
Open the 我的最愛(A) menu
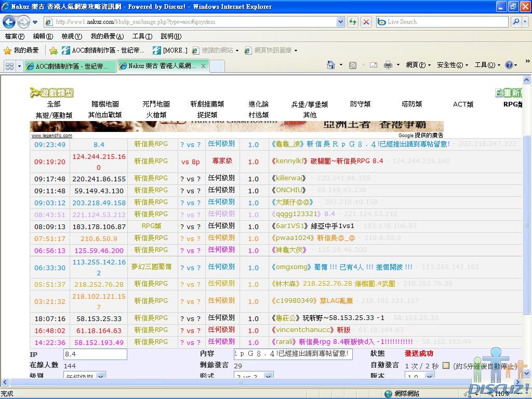point(107,36)
